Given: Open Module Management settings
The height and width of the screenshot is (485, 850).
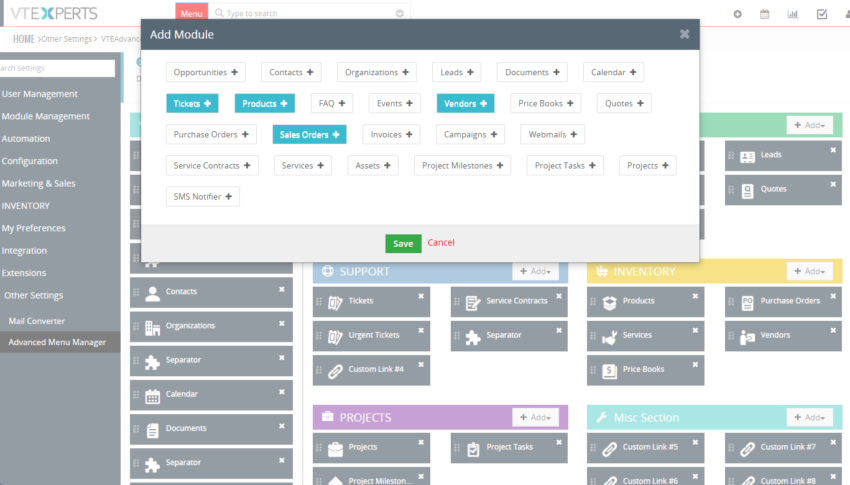Looking at the screenshot, I should 46,116.
